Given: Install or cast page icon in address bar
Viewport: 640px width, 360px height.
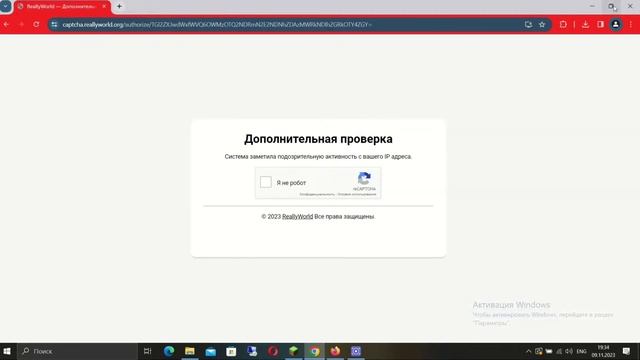Looking at the screenshot, I should 528,24.
